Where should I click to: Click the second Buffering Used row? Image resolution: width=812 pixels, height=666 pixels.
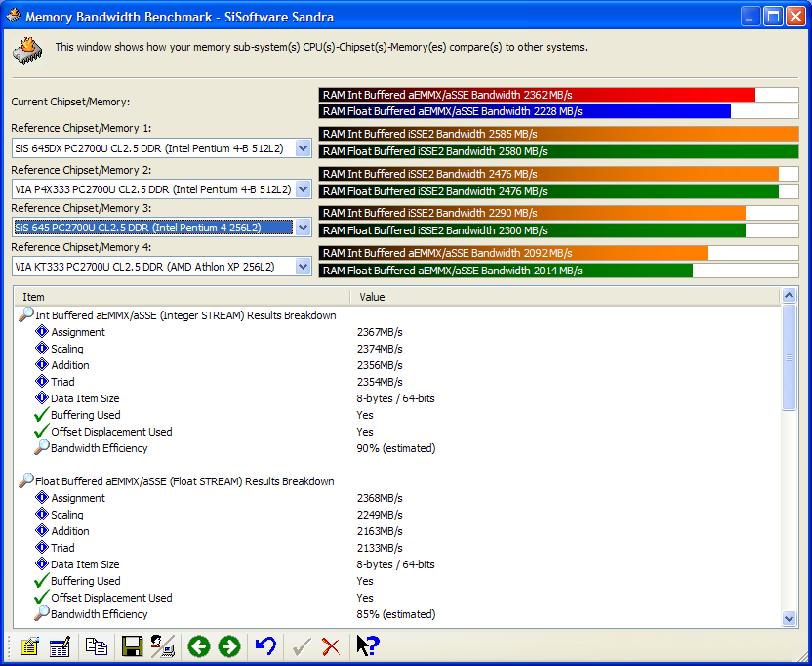(x=397, y=581)
